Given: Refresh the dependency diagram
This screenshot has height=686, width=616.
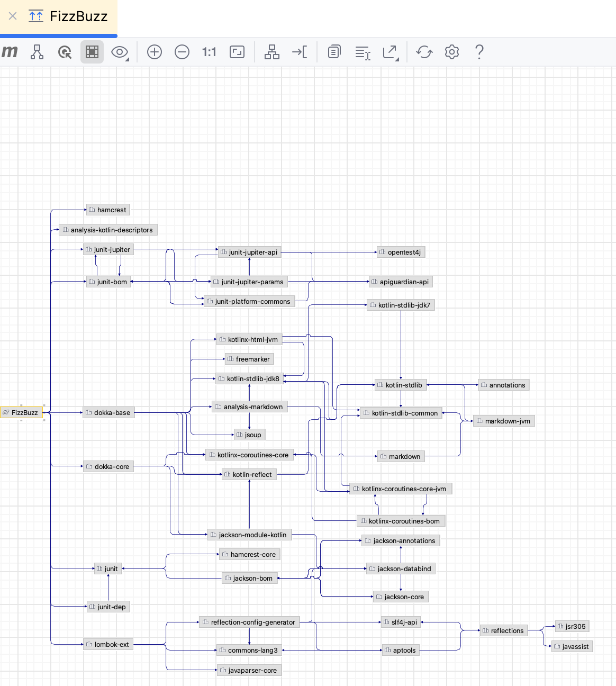Looking at the screenshot, I should pos(424,52).
